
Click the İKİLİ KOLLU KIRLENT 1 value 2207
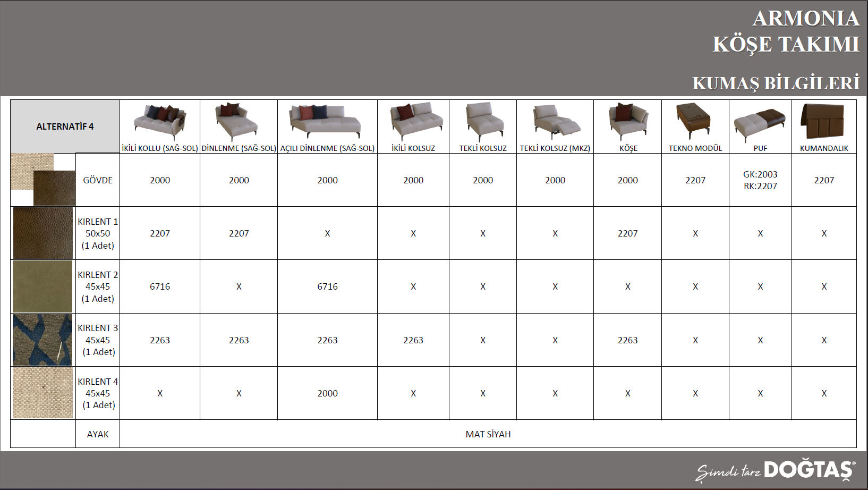click(x=160, y=233)
